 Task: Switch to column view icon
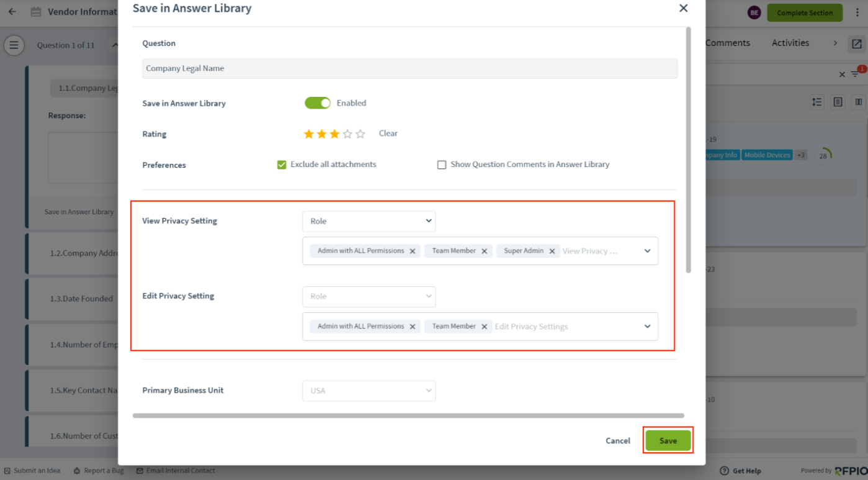(x=859, y=102)
